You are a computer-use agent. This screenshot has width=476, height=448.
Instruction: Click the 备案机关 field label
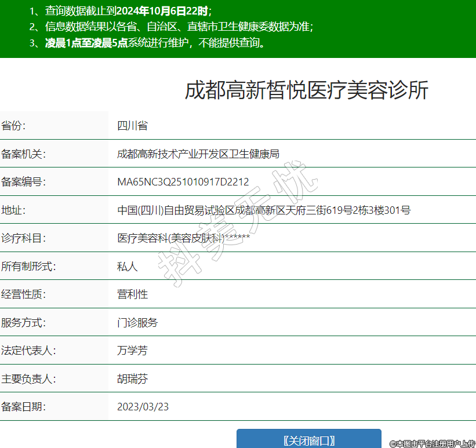tap(23, 154)
